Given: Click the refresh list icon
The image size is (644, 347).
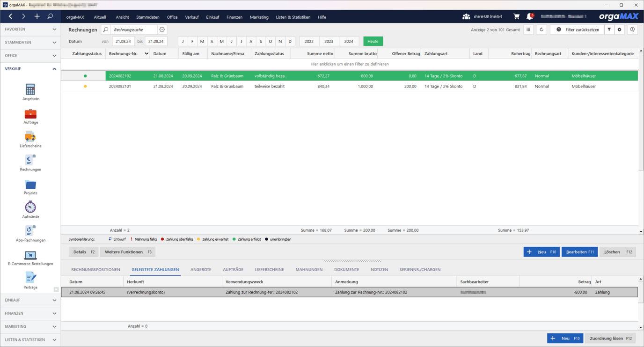Looking at the screenshot, I should click(x=542, y=30).
